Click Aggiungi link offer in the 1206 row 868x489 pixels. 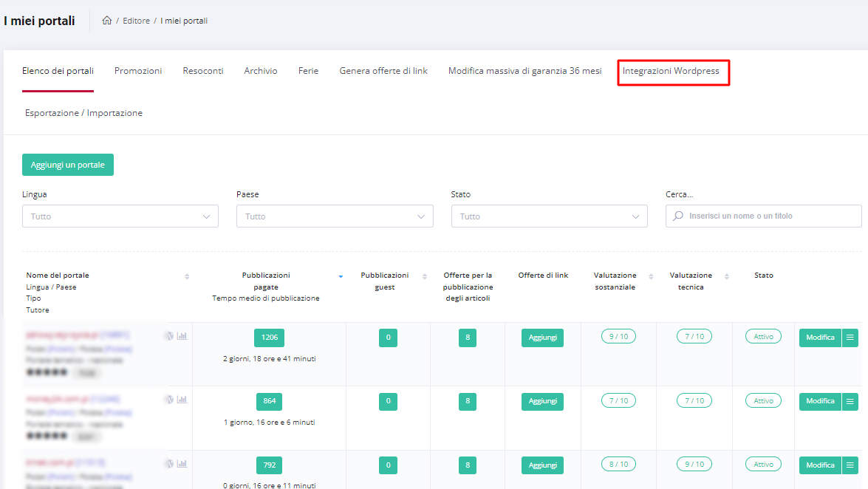tap(542, 338)
